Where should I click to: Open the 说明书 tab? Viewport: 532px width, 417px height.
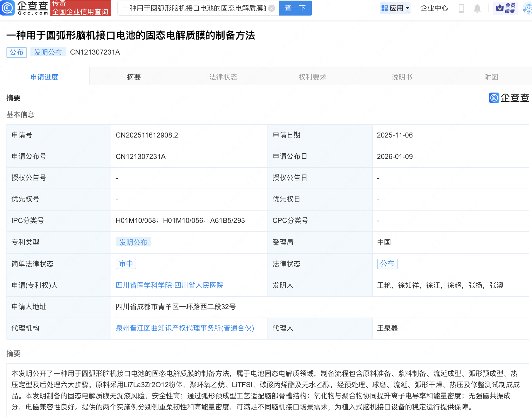click(x=402, y=77)
